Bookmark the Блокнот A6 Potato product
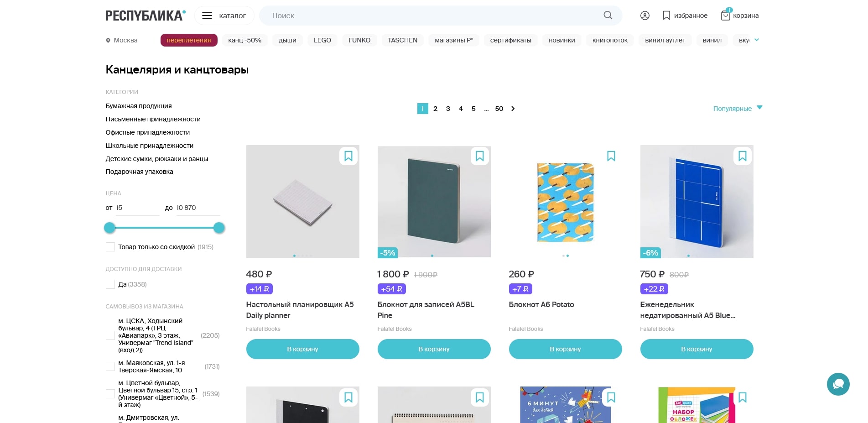The height and width of the screenshot is (423, 868). coord(611,156)
